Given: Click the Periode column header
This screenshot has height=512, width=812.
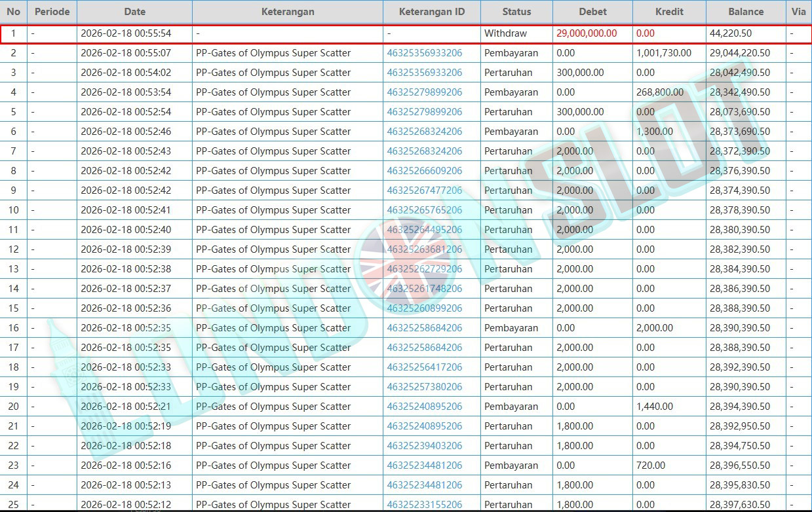Looking at the screenshot, I should [52, 12].
